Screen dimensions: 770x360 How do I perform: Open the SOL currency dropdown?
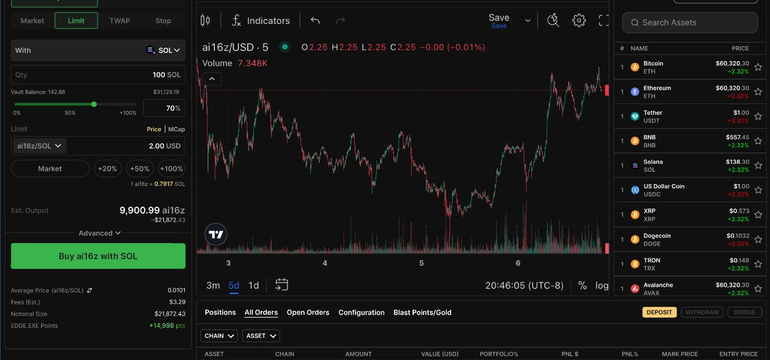[164, 50]
